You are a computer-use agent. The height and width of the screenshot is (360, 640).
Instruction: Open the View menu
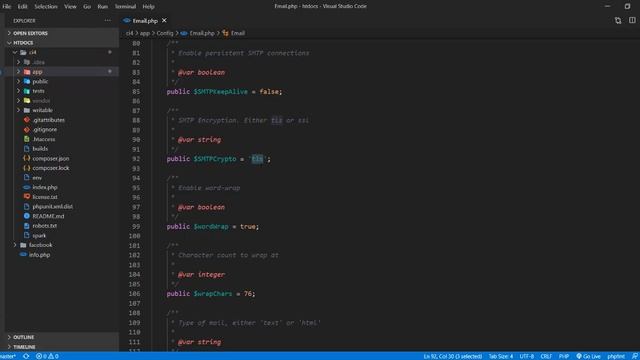(x=70, y=7)
